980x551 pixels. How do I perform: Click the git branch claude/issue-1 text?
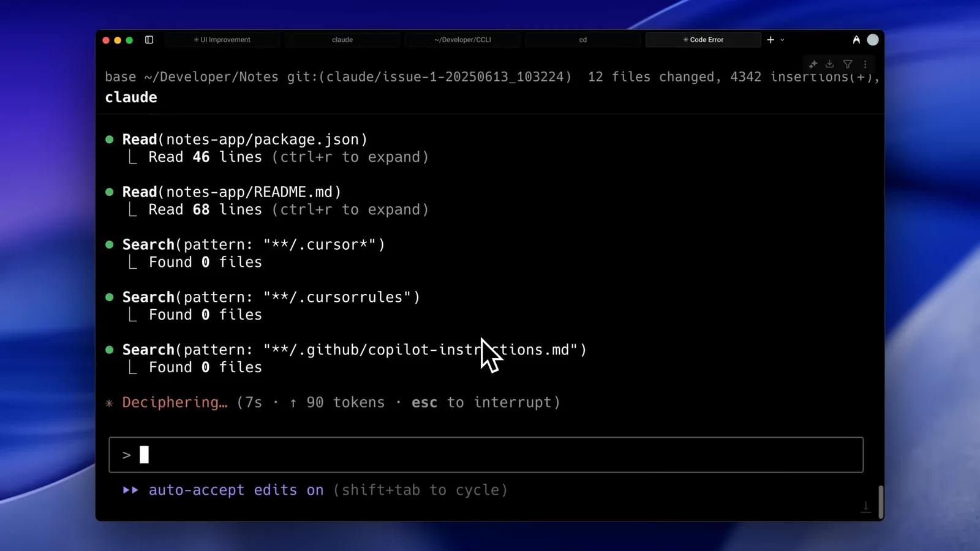(x=429, y=77)
